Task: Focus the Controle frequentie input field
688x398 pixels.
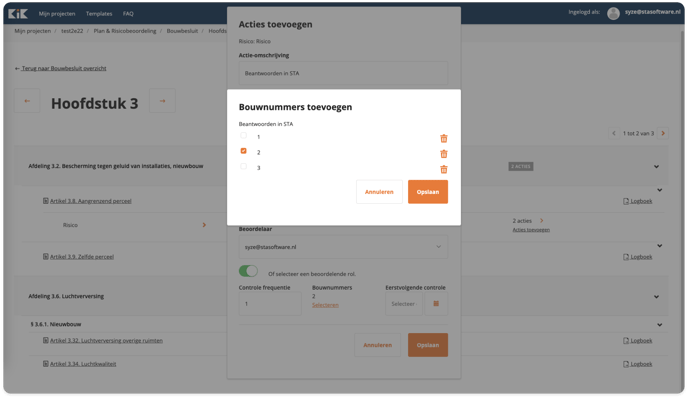Action: tap(270, 304)
